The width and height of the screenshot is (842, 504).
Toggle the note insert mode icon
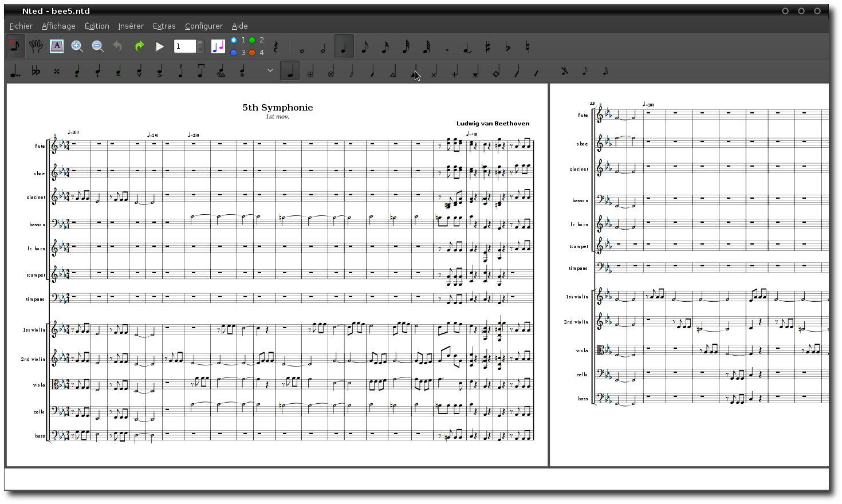[x=15, y=46]
